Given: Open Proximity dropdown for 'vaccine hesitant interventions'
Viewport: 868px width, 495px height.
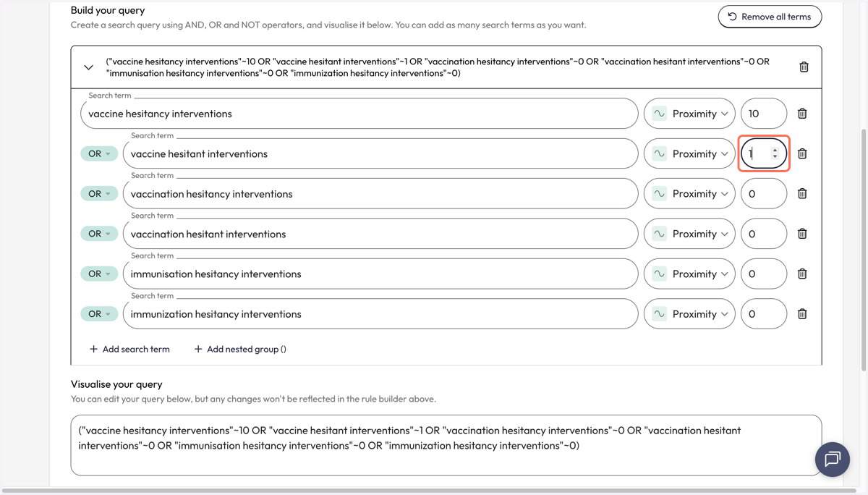Looking at the screenshot, I should (689, 153).
